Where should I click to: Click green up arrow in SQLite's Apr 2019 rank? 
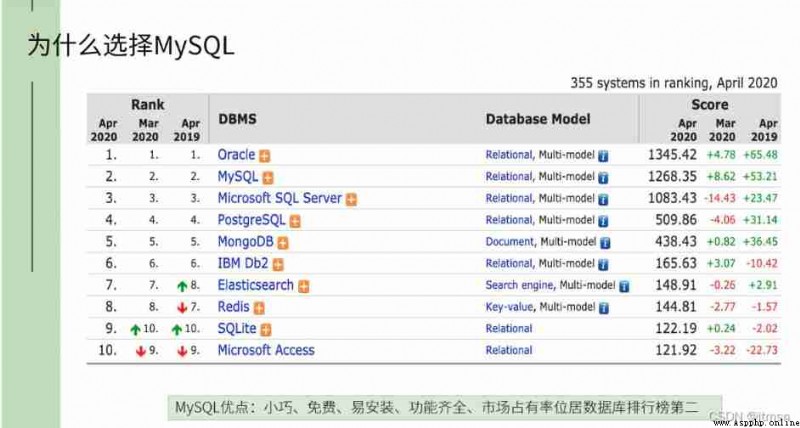[x=177, y=330]
